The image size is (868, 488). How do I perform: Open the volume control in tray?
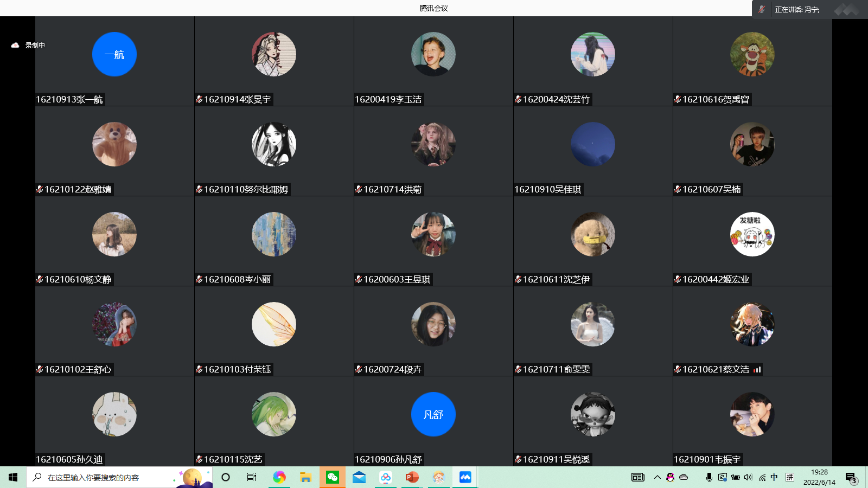pos(749,477)
